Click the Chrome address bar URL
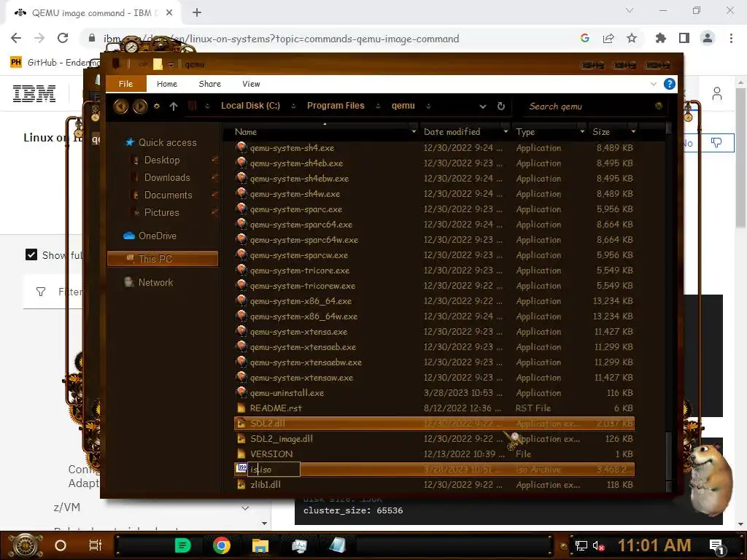This screenshot has height=560, width=747. point(281,39)
